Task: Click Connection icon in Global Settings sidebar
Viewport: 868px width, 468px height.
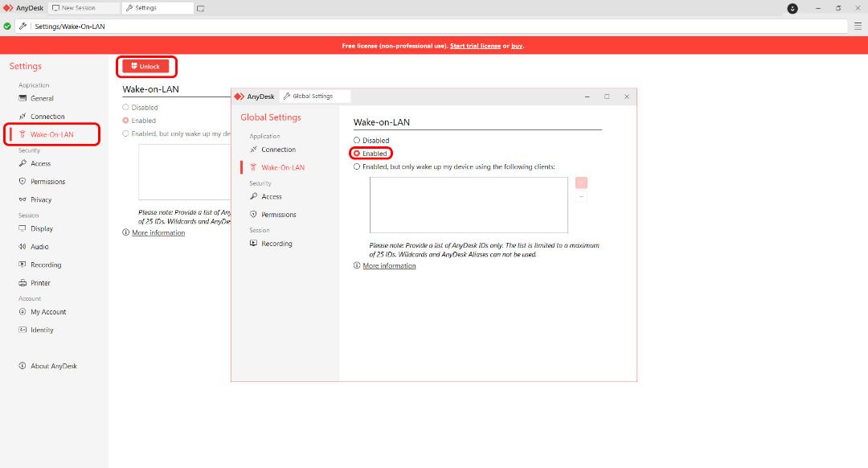Action: [x=253, y=150]
